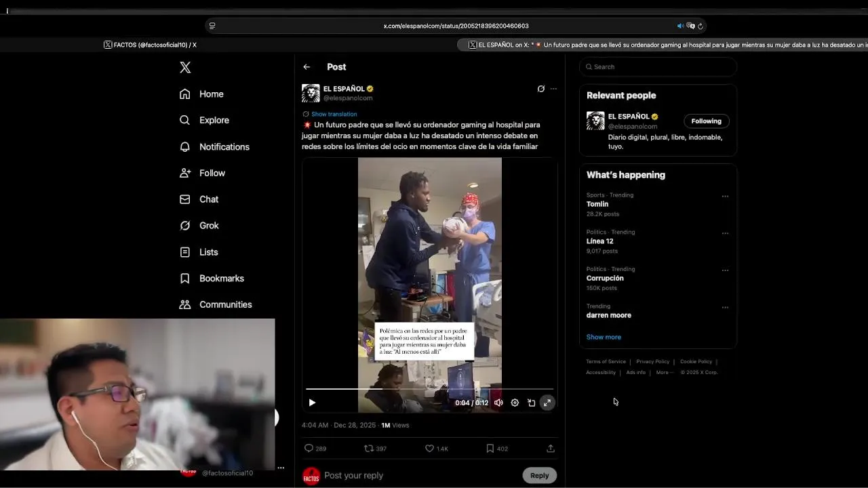Open Grok from the sidebar
Viewport: 868px width, 488px height.
point(199,226)
